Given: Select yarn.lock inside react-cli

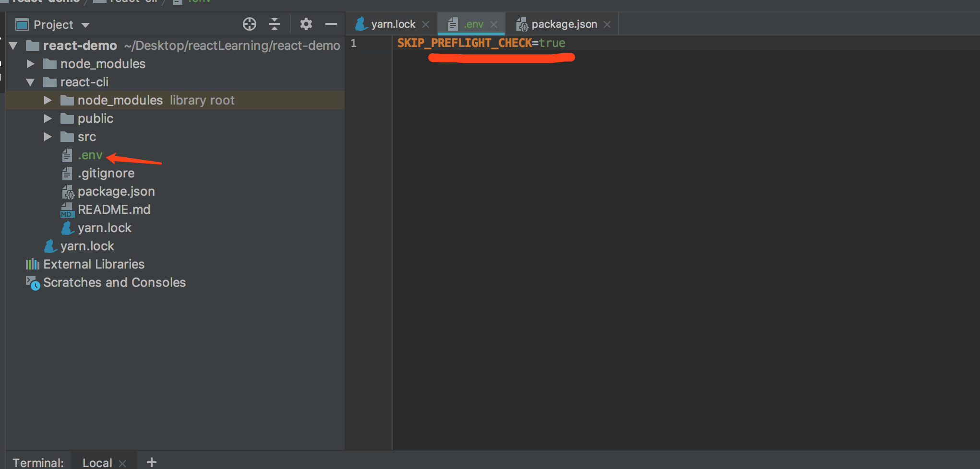Looking at the screenshot, I should point(105,228).
